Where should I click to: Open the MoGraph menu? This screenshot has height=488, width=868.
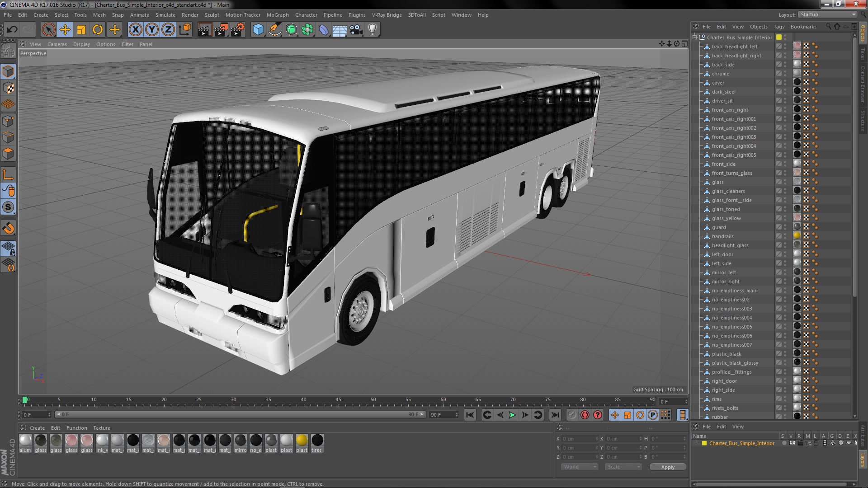coord(277,15)
